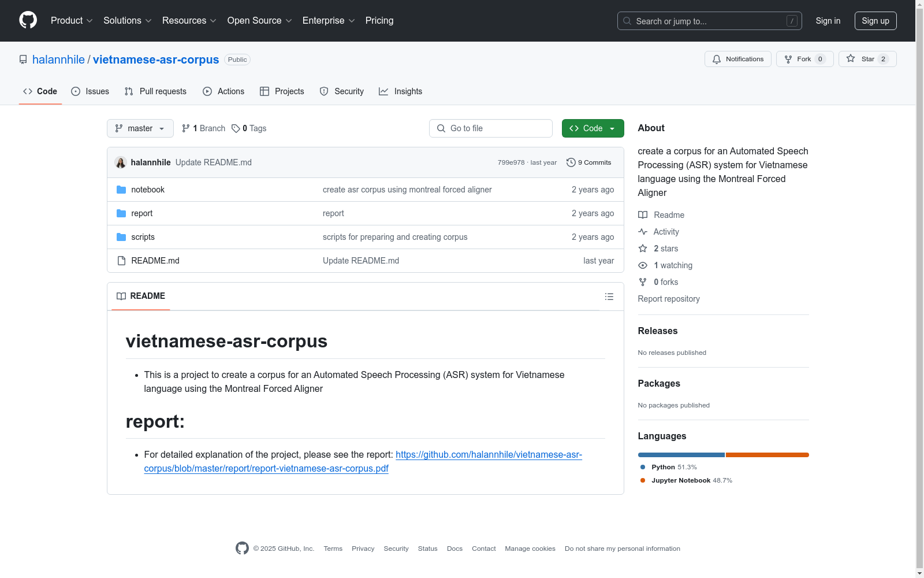Click the slash shortcut key icon in search
The height and width of the screenshot is (578, 924).
[792, 21]
